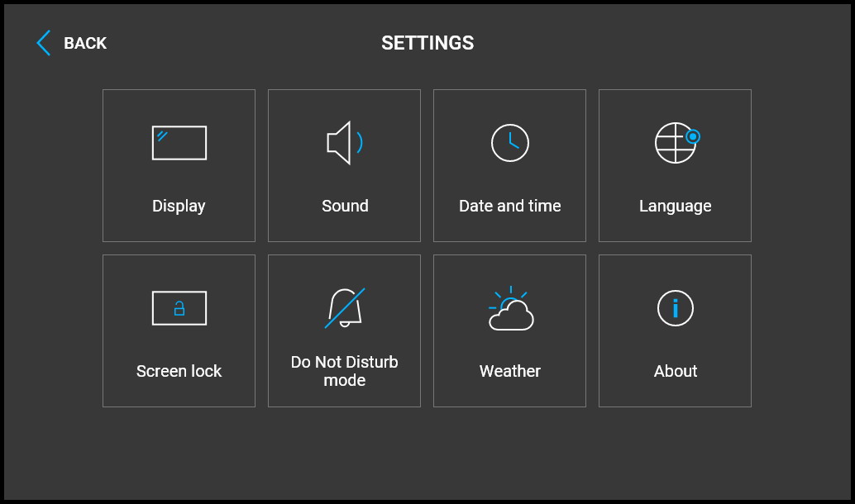Tap the blue dot on the globe
855x504 pixels.
(x=693, y=136)
